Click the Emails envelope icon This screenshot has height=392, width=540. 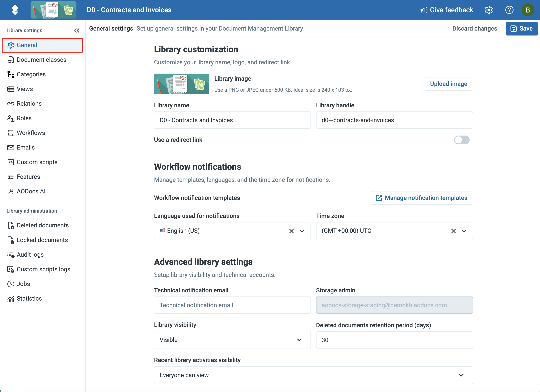[x=11, y=147]
